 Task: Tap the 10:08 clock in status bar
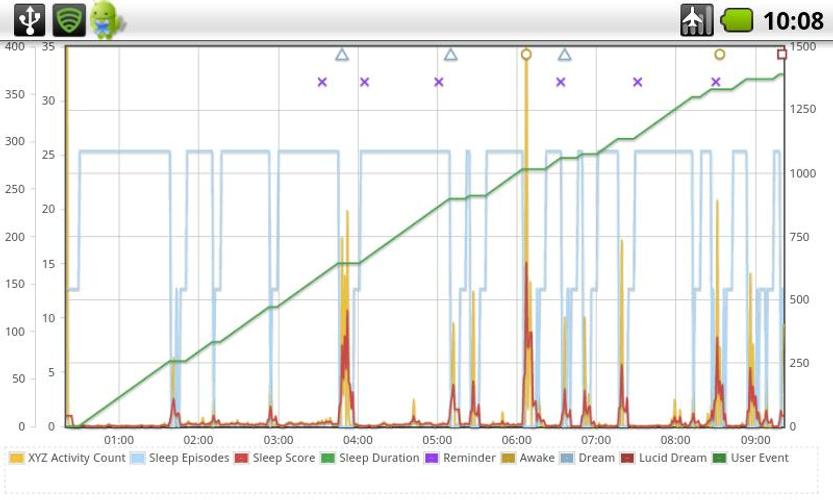[x=793, y=20]
